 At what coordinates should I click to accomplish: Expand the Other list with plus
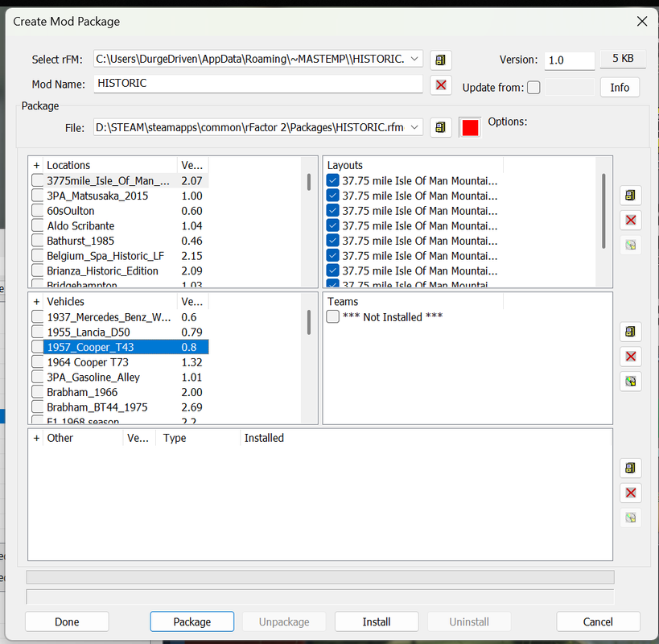click(36, 438)
